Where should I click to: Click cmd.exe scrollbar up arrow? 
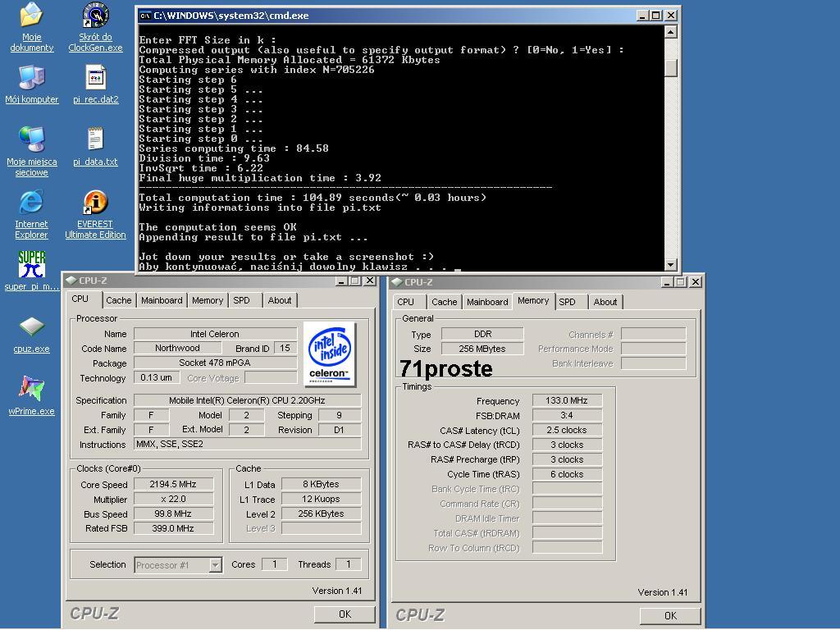click(x=671, y=32)
